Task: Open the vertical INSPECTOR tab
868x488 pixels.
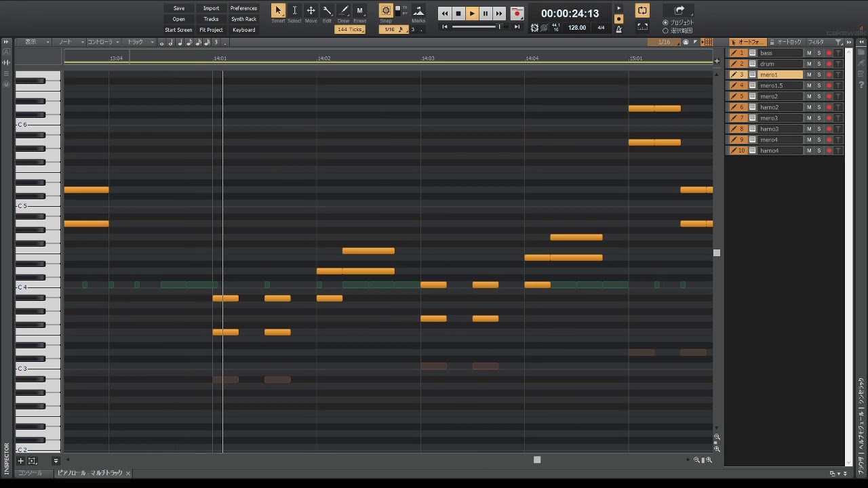Action: [x=7, y=457]
